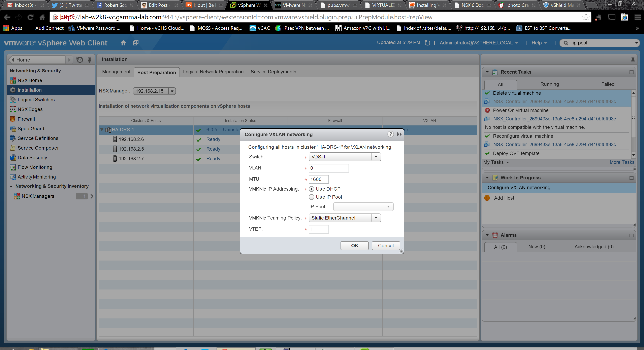Open VMKNic Teaming Policy dropdown
644x350 pixels.
coord(376,218)
